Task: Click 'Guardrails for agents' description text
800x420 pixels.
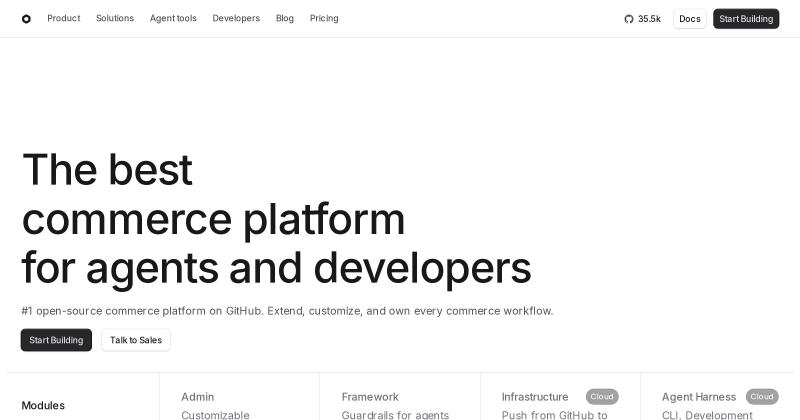Action: coord(395,415)
